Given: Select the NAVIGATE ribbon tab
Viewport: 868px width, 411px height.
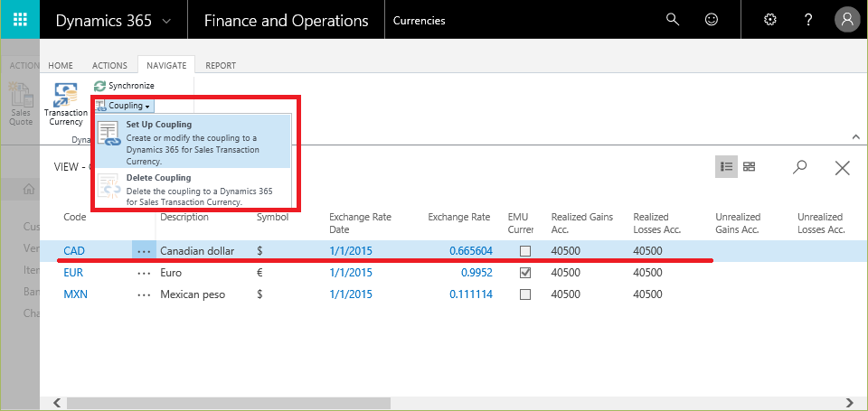Looking at the screenshot, I should pos(166,65).
